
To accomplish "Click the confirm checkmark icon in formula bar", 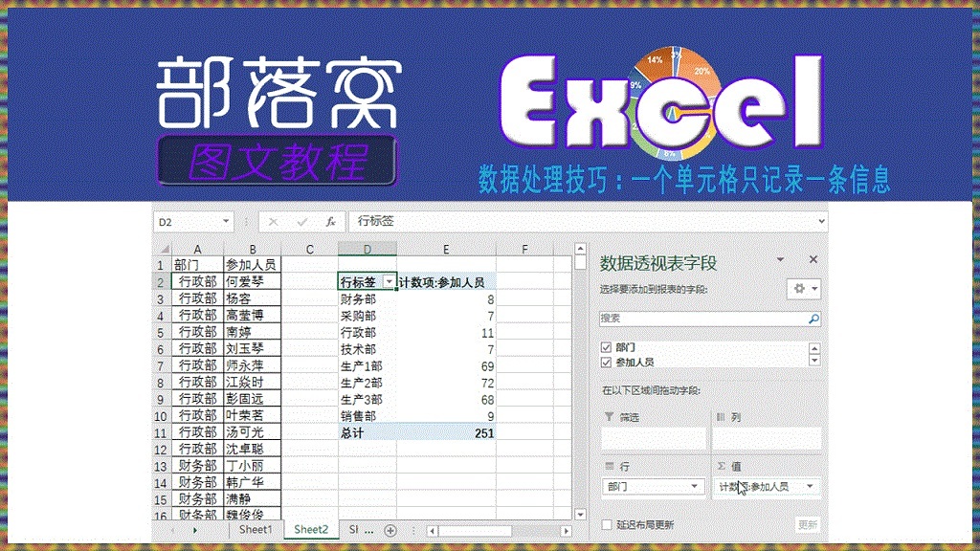I will 301,222.
